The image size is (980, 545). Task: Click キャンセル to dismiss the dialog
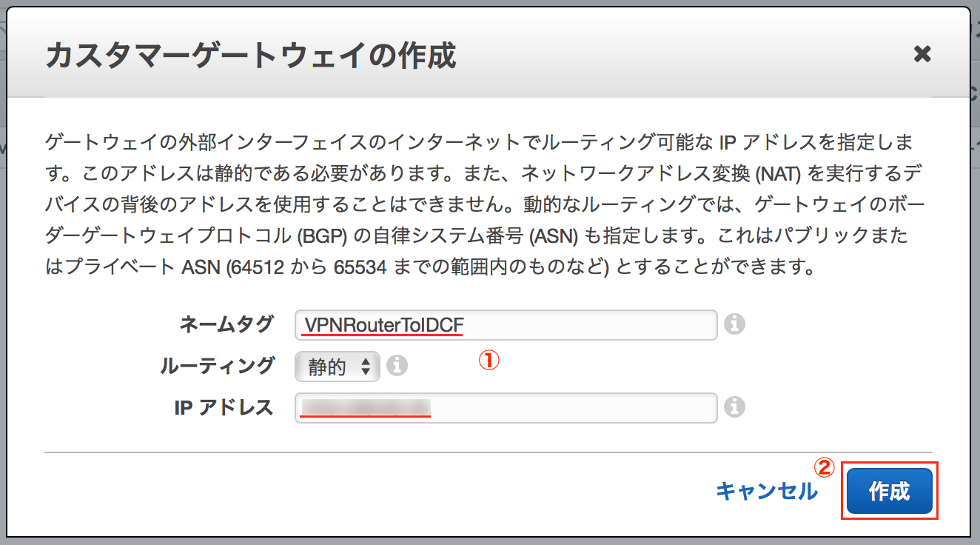[768, 490]
